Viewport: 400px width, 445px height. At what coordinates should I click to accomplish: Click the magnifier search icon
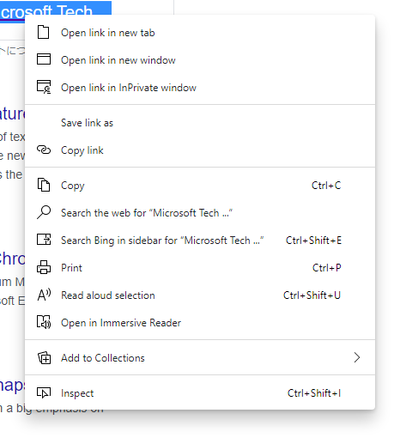click(44, 212)
